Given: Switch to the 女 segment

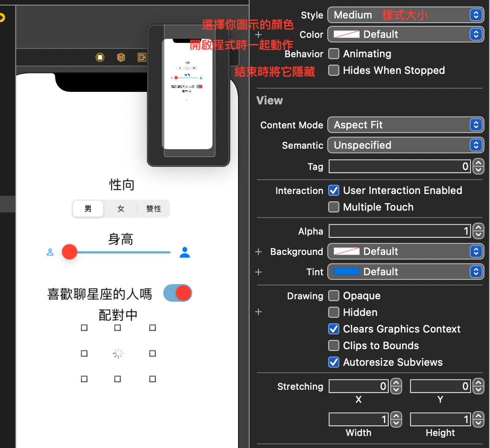Looking at the screenshot, I should tap(121, 208).
